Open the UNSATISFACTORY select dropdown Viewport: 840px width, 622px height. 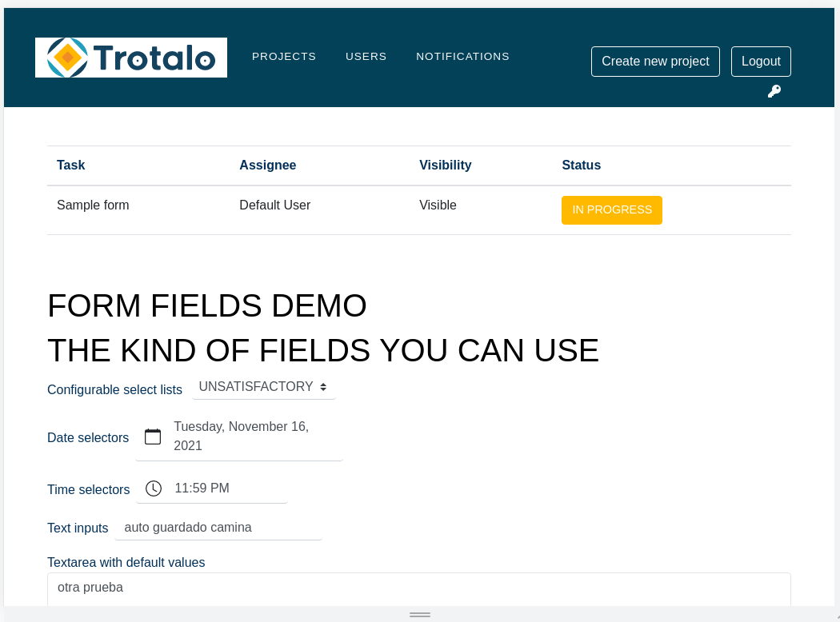263,386
